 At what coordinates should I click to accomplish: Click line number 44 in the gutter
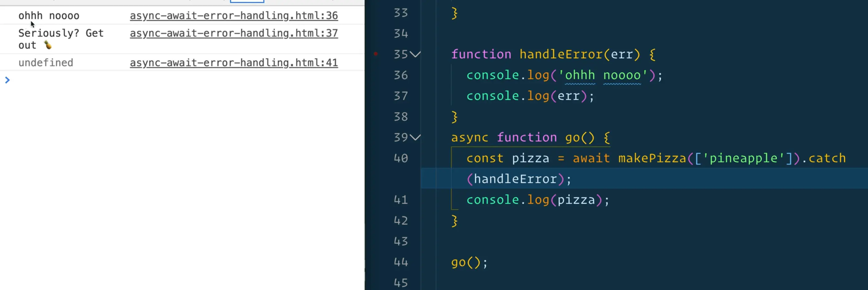coord(401,262)
